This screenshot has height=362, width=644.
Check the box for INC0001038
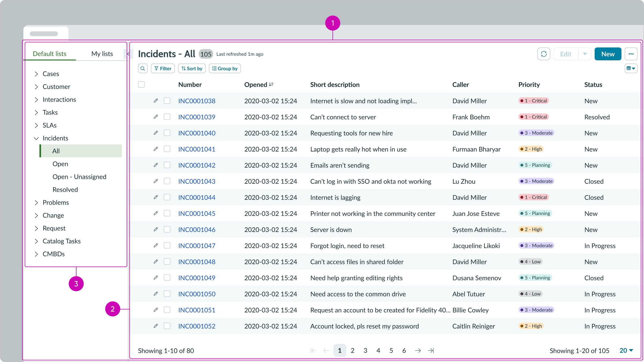click(167, 101)
